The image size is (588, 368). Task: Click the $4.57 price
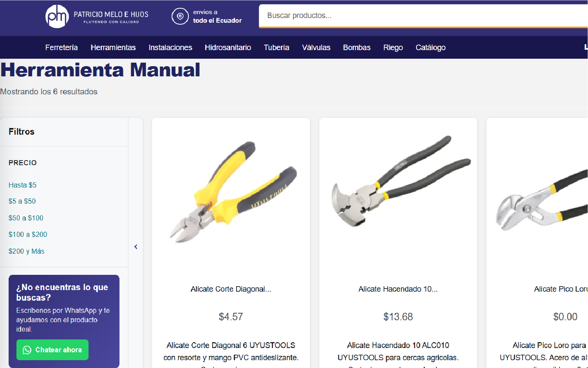[x=231, y=317]
